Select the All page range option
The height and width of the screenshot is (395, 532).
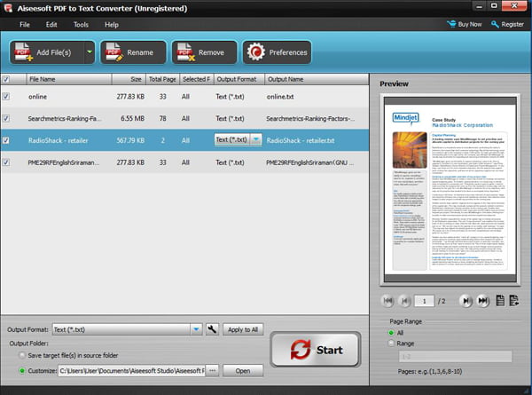391,333
